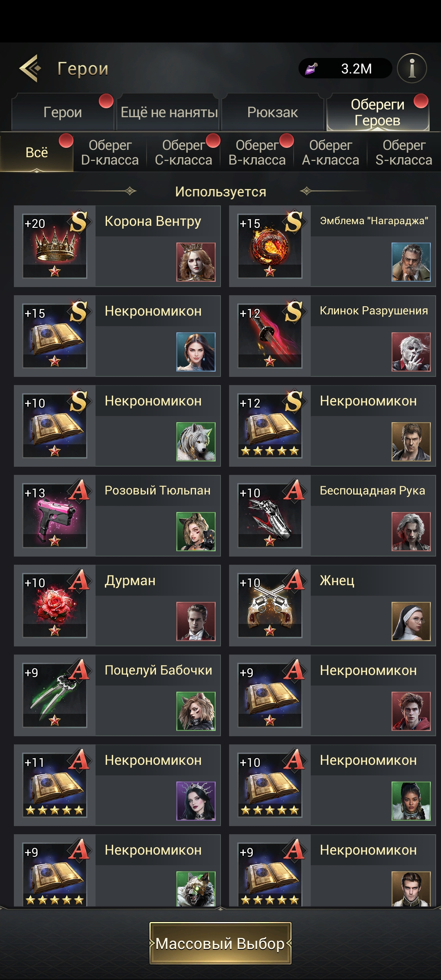The height and width of the screenshot is (980, 441).
Task: Open the nun hero portrait beside Жнец
Action: [411, 621]
